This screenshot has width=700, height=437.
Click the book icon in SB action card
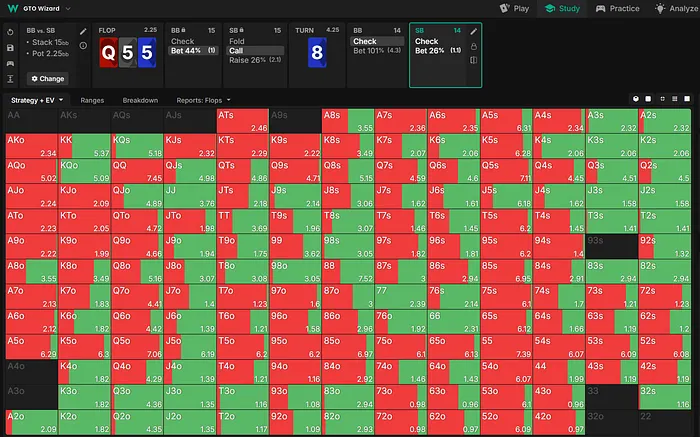(x=473, y=61)
